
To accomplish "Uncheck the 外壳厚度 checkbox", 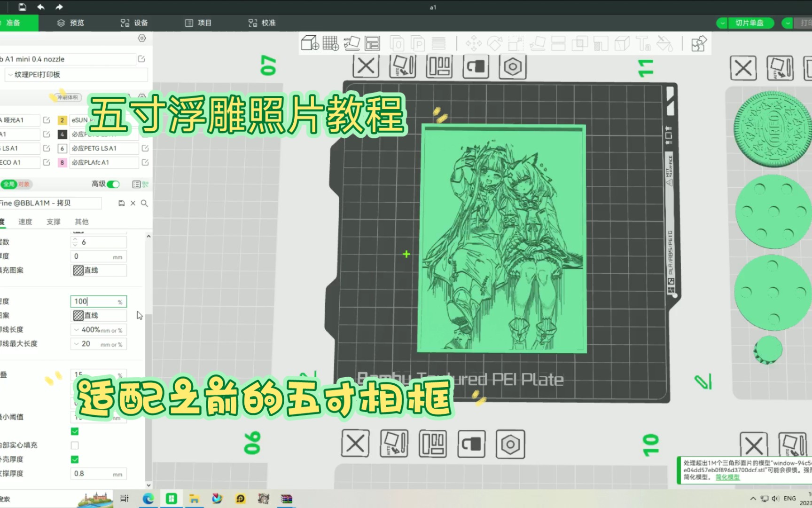I will click(x=75, y=460).
